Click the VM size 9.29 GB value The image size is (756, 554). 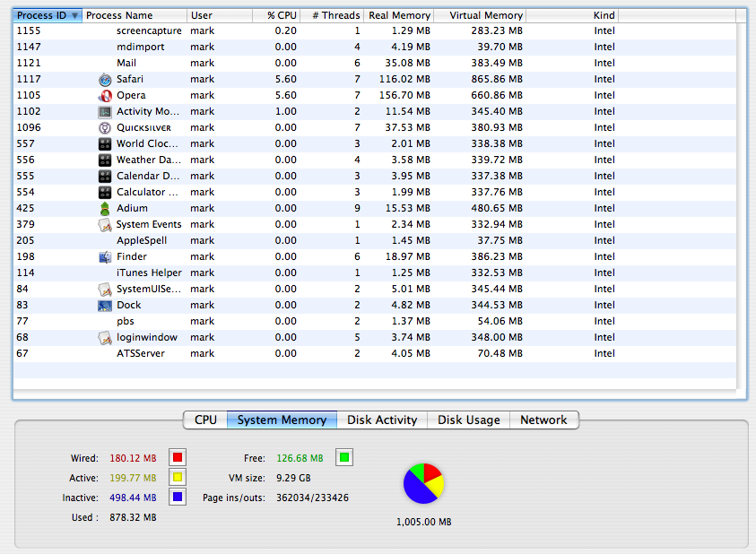coord(293,478)
